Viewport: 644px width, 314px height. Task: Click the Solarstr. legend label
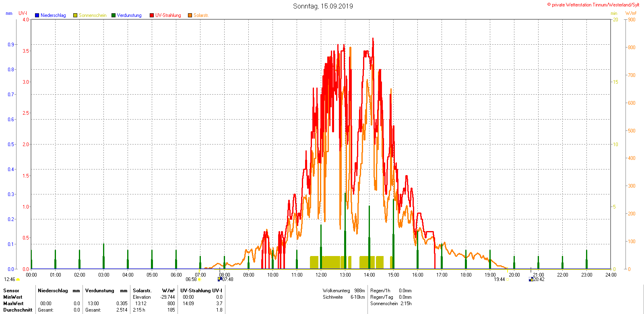pyautogui.click(x=201, y=15)
